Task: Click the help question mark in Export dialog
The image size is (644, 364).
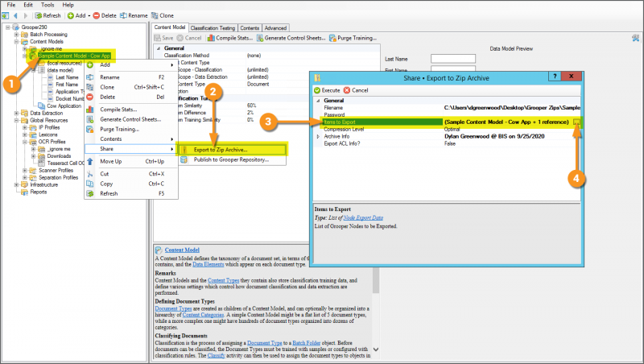Action: tap(555, 77)
